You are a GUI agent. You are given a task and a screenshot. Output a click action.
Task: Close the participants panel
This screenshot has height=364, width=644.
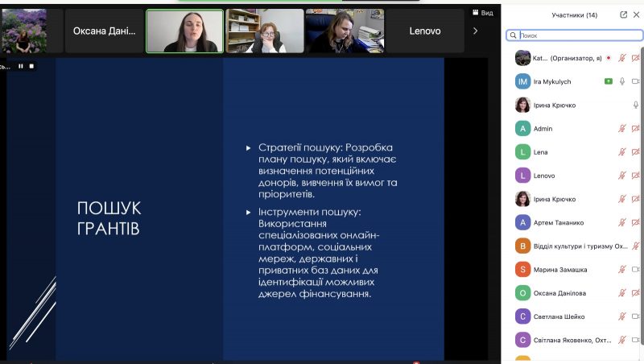tap(636, 14)
